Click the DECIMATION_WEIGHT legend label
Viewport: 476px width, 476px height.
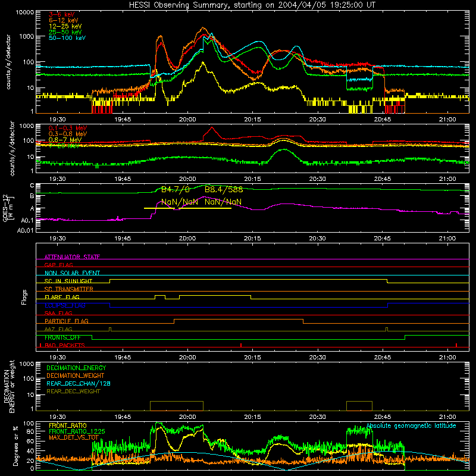click(76, 375)
